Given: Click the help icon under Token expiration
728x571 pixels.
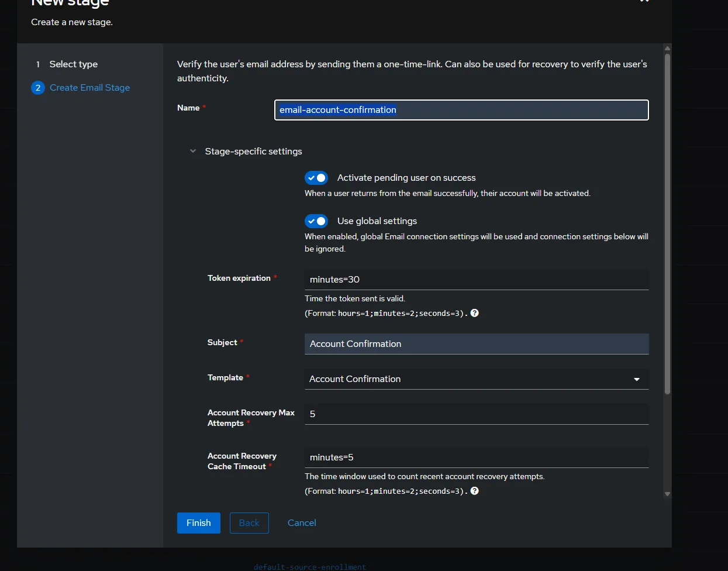Looking at the screenshot, I should pos(475,313).
